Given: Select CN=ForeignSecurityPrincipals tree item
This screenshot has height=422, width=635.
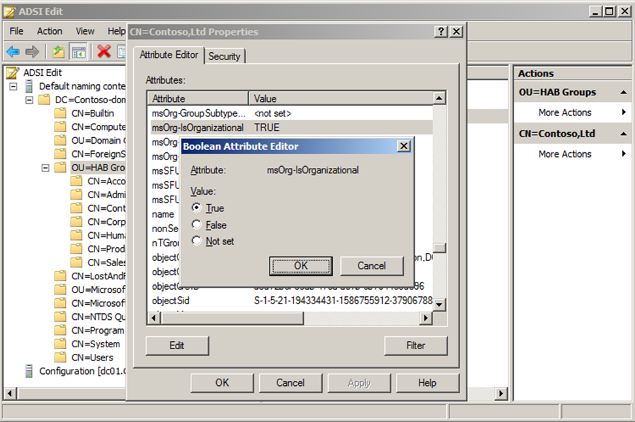Looking at the screenshot, I should point(98,154).
